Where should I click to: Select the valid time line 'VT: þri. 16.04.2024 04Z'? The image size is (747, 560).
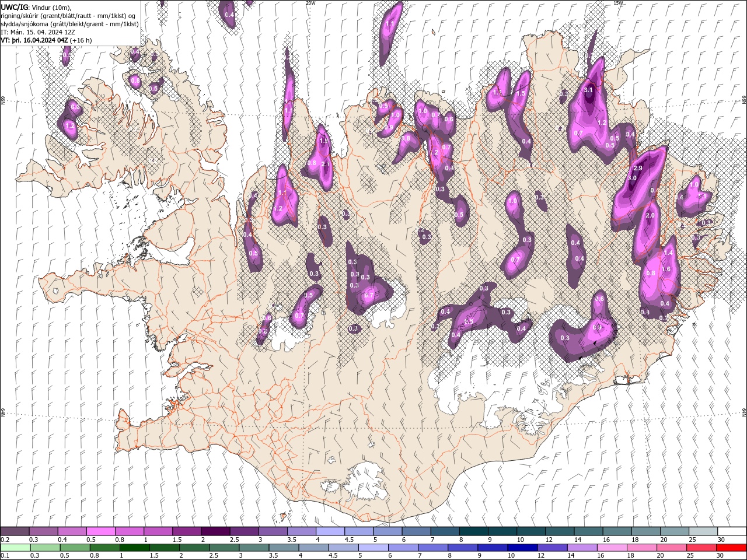pos(34,40)
